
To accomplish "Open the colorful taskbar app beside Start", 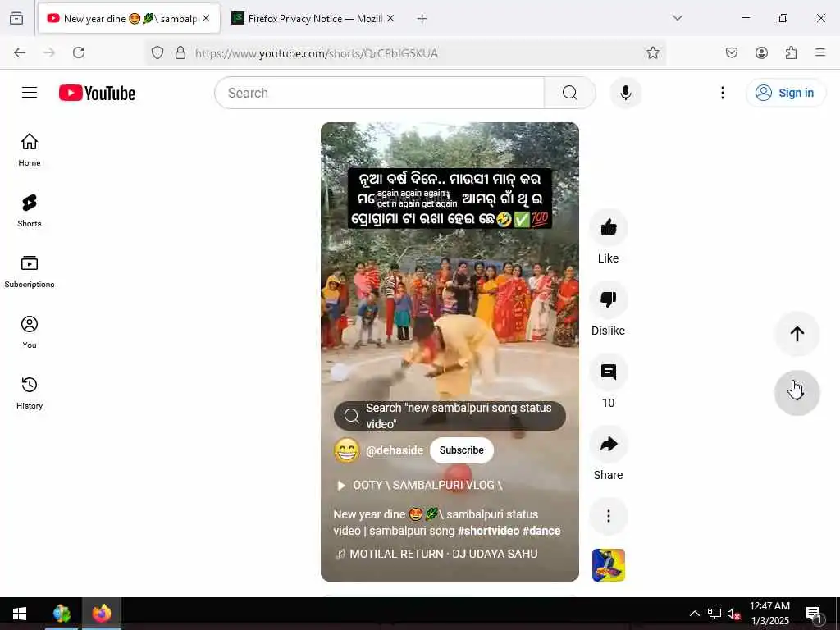I will [62, 614].
